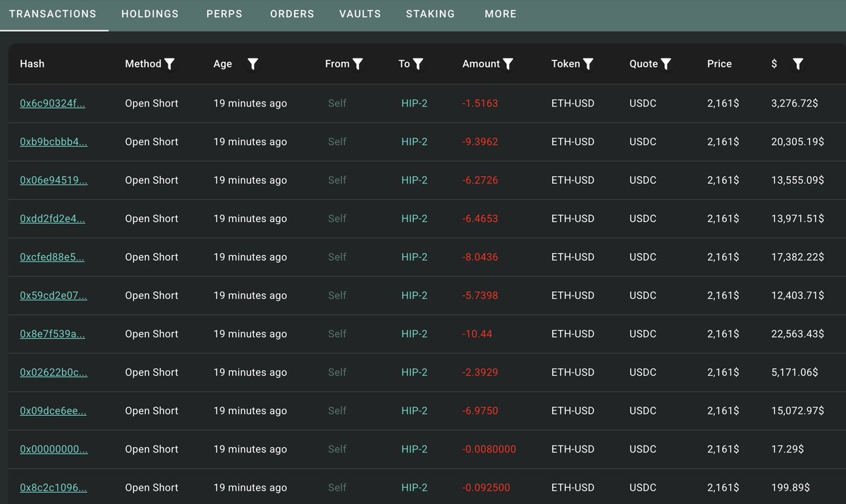Viewport: 846px width, 504px height.
Task: Click the dollar value filter icon
Action: 798,64
